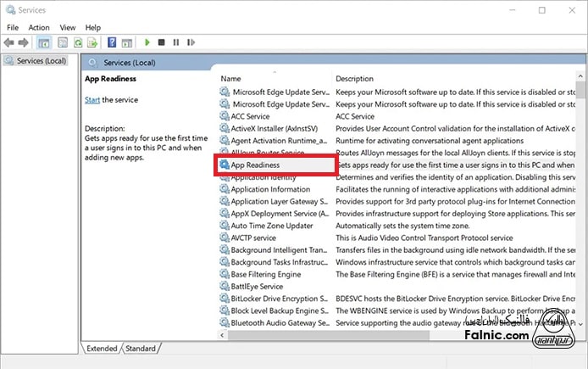The image size is (588, 369).
Task: Open the Action menu
Action: click(39, 27)
